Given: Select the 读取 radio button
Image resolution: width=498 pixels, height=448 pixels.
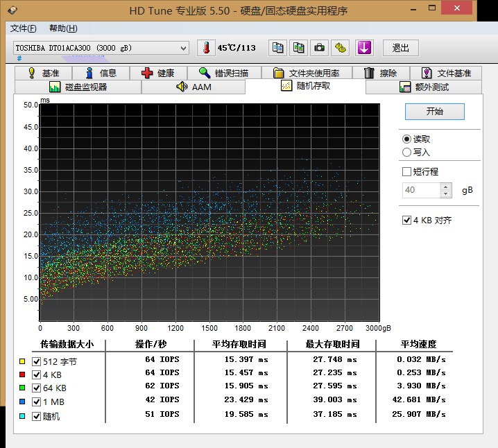Looking at the screenshot, I should (x=406, y=139).
